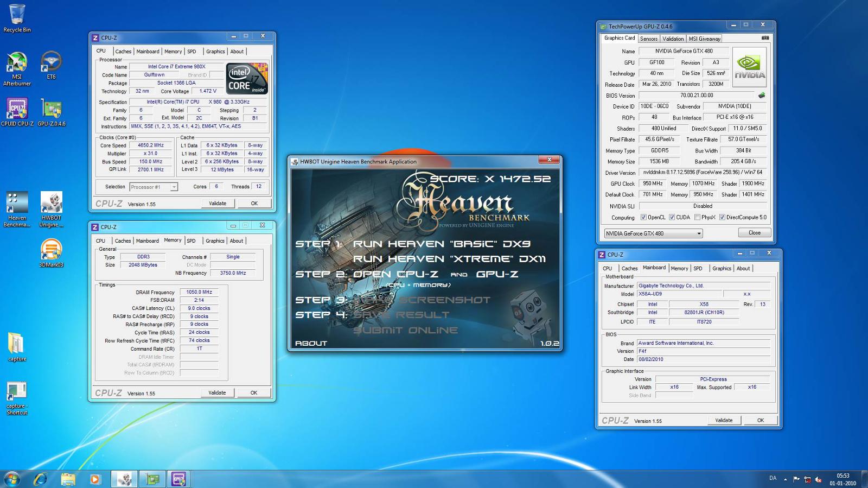
Task: Open Graphics tab in top-left CPU-Z
Action: tap(215, 52)
